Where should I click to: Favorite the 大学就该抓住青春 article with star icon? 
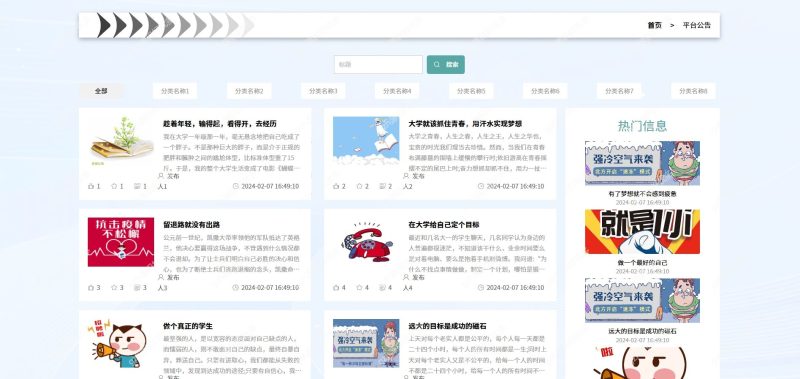coord(359,186)
